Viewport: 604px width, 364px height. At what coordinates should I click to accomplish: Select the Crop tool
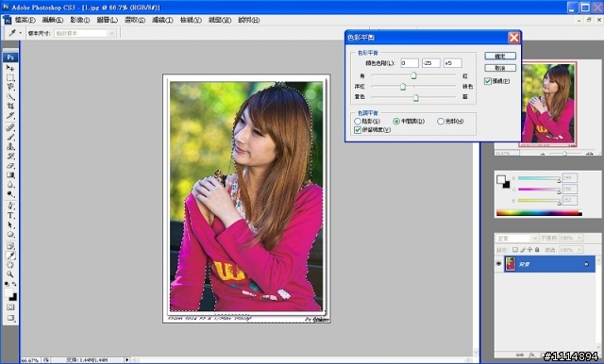tap(10, 107)
